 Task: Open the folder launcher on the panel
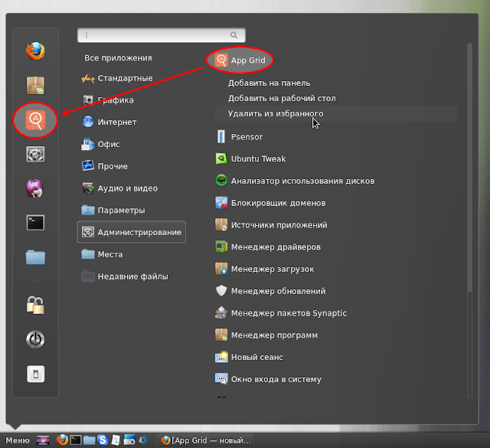click(x=89, y=440)
